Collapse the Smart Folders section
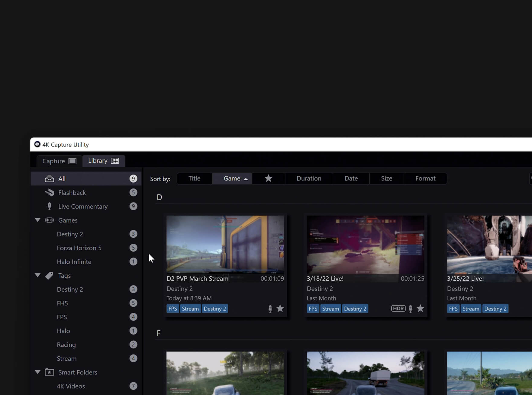This screenshot has height=395, width=532. 38,372
